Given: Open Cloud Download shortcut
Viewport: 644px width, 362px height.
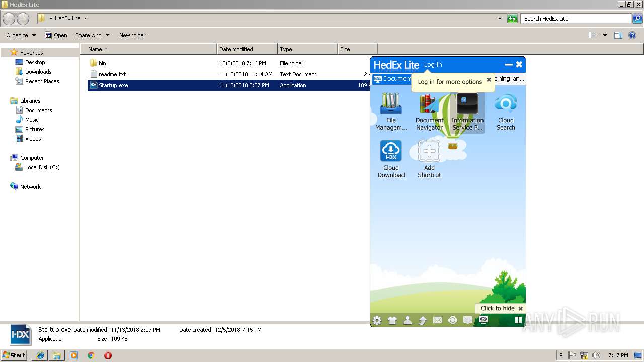Looking at the screenshot, I should [391, 159].
